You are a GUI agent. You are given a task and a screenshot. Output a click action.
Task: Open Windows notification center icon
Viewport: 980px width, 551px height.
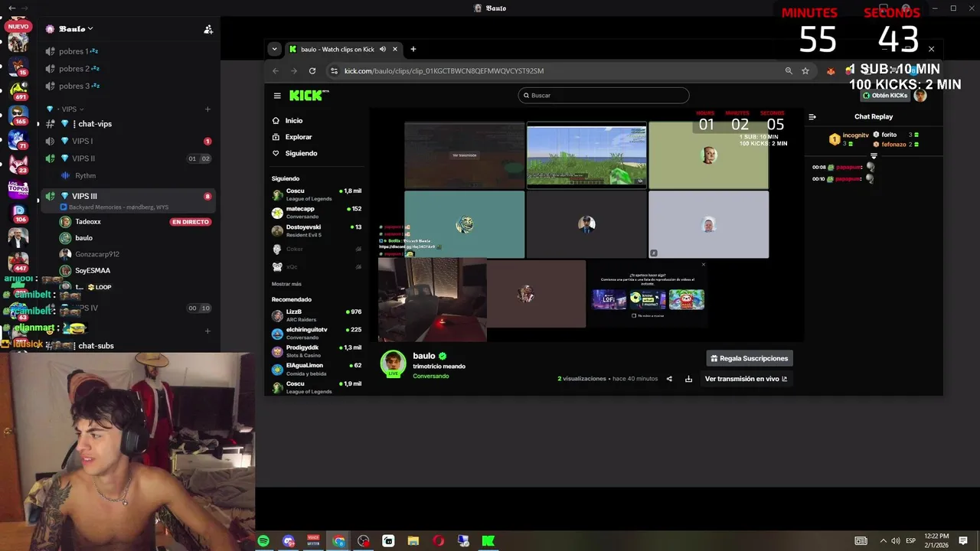coord(963,541)
